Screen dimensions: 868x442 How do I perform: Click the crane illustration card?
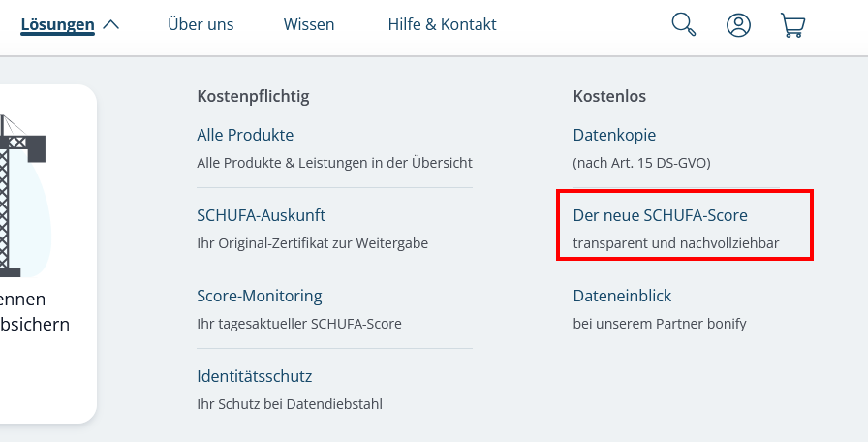(x=48, y=254)
